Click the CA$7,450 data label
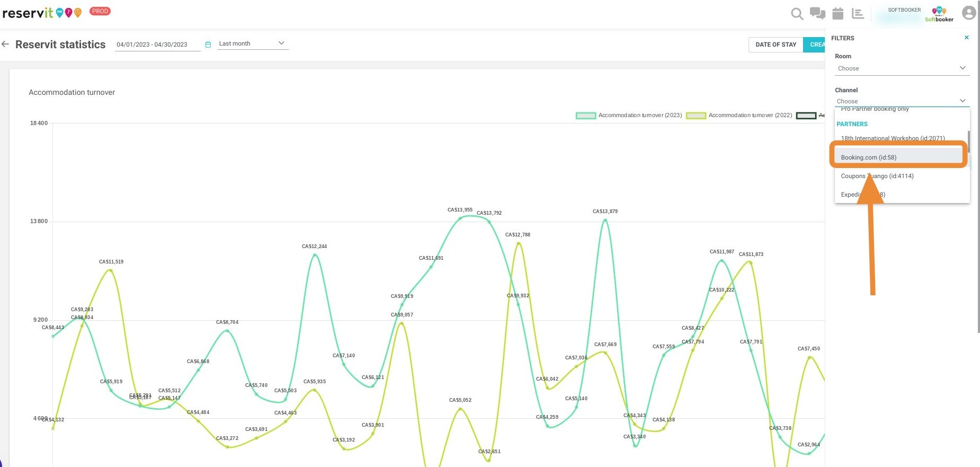 (809, 349)
